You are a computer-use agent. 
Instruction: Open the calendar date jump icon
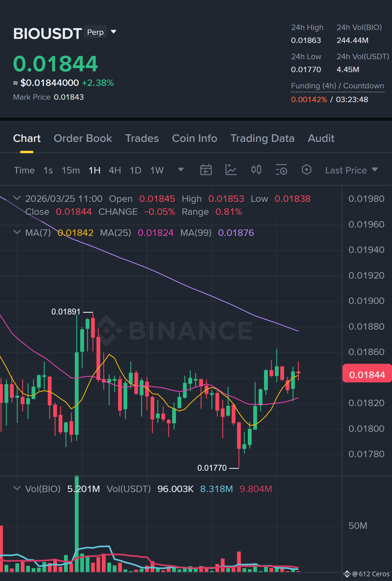click(206, 170)
